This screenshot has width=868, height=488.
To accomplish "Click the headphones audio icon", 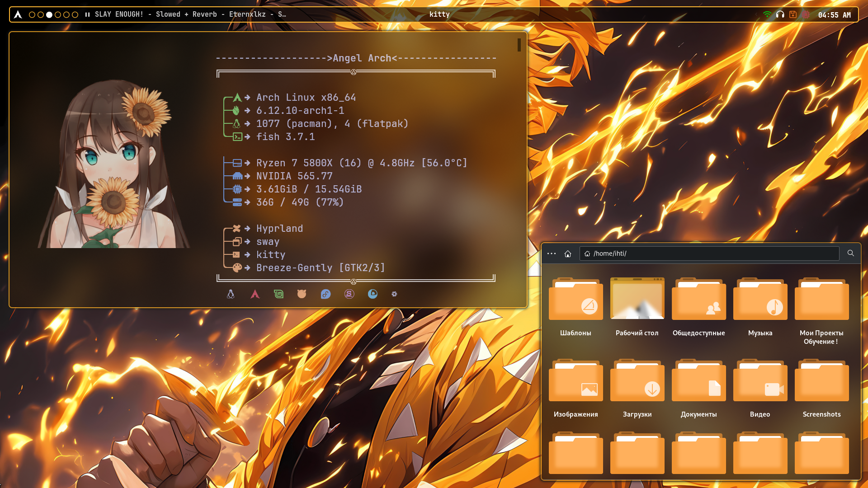I will coord(780,14).
